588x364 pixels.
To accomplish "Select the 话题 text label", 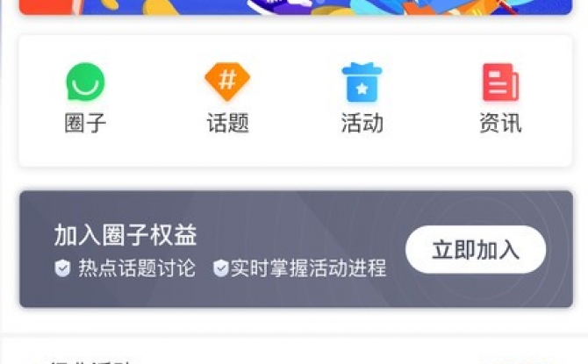I will coord(227,123).
